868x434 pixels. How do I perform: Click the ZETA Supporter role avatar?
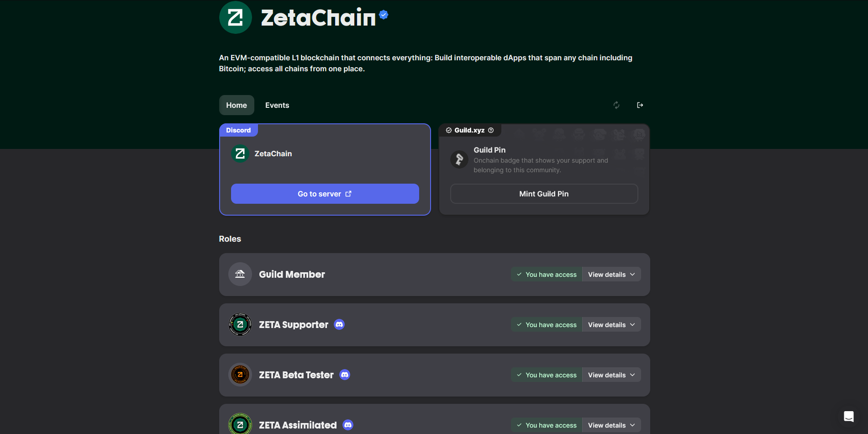pyautogui.click(x=240, y=324)
